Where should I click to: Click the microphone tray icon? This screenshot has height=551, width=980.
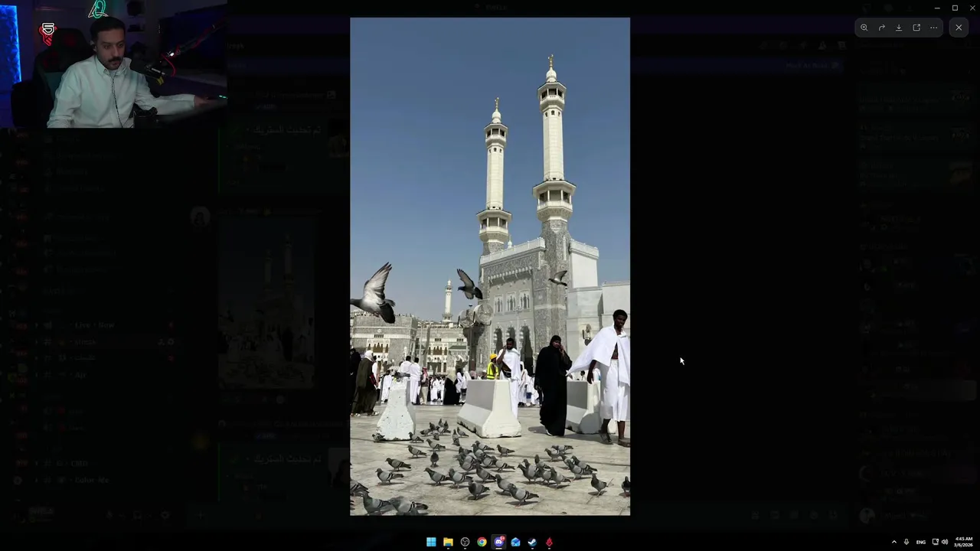tap(906, 542)
